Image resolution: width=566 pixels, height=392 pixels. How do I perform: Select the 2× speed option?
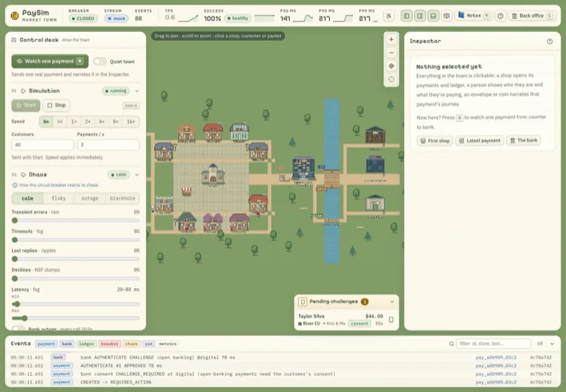pyautogui.click(x=88, y=121)
